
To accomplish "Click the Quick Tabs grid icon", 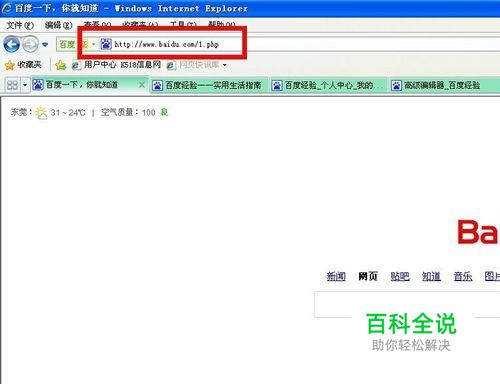I will [12, 85].
